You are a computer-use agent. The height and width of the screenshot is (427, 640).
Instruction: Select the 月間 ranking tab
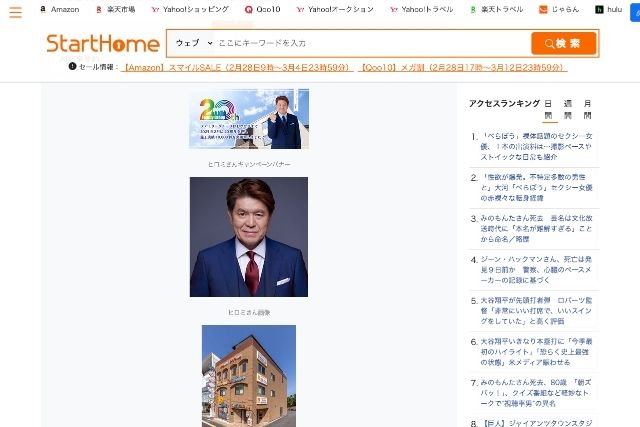[x=587, y=109]
